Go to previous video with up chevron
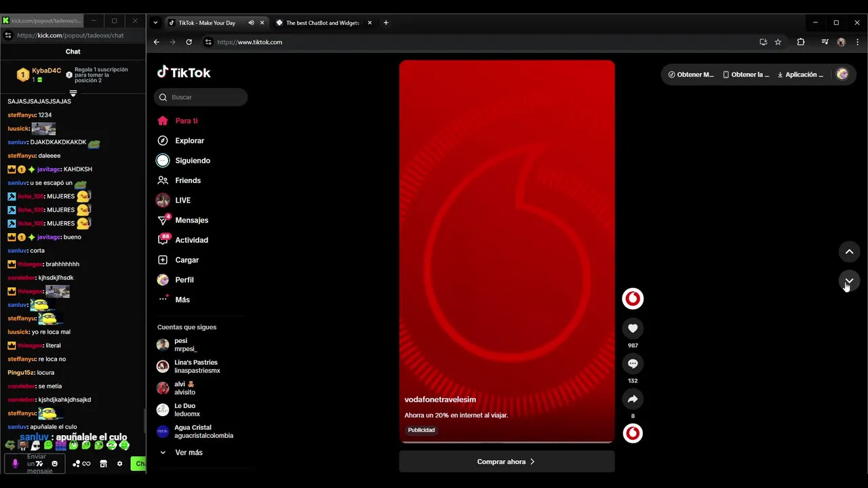 [849, 251]
